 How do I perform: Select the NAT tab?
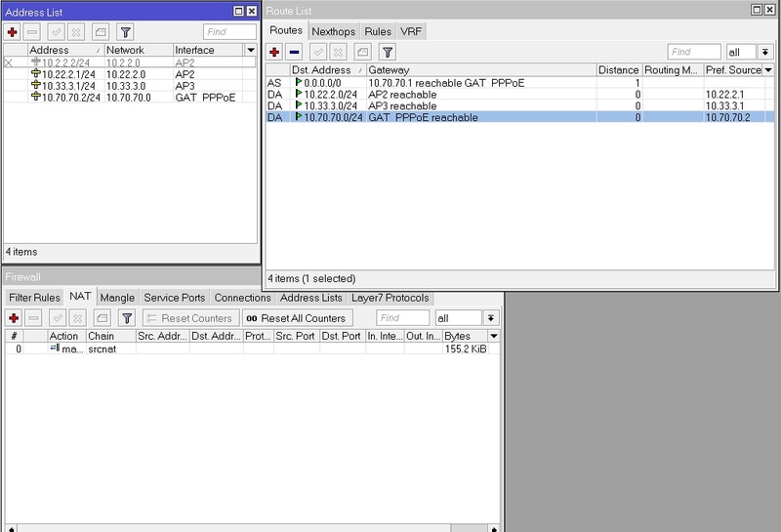(x=80, y=296)
